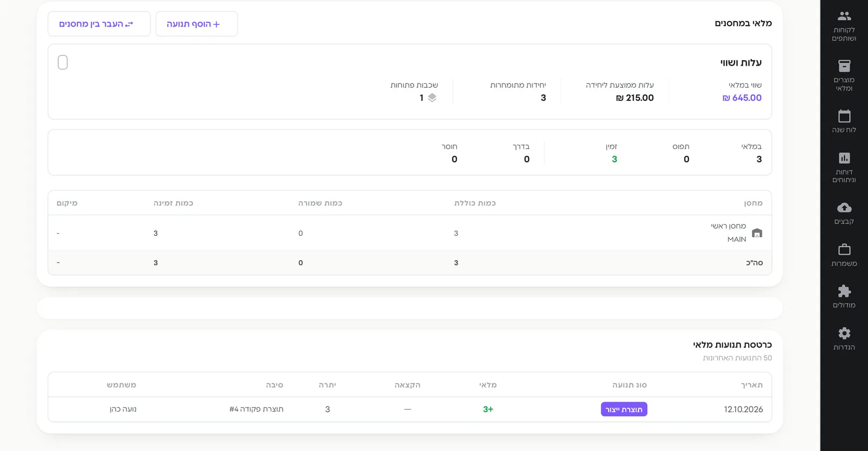The height and width of the screenshot is (451, 868).
Task: Click the כמות שמורה column header
Action: tap(320, 203)
